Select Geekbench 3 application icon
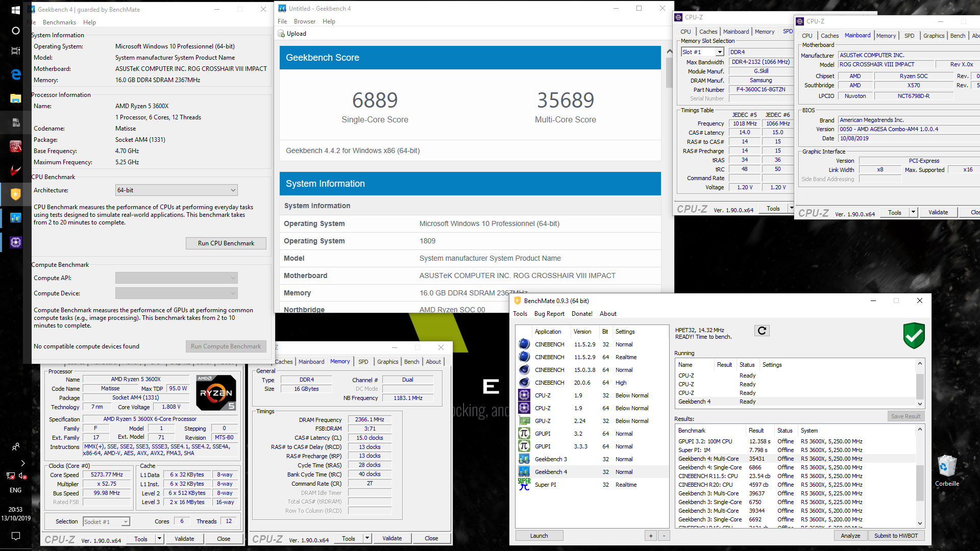Image resolution: width=980 pixels, height=551 pixels. click(x=524, y=459)
